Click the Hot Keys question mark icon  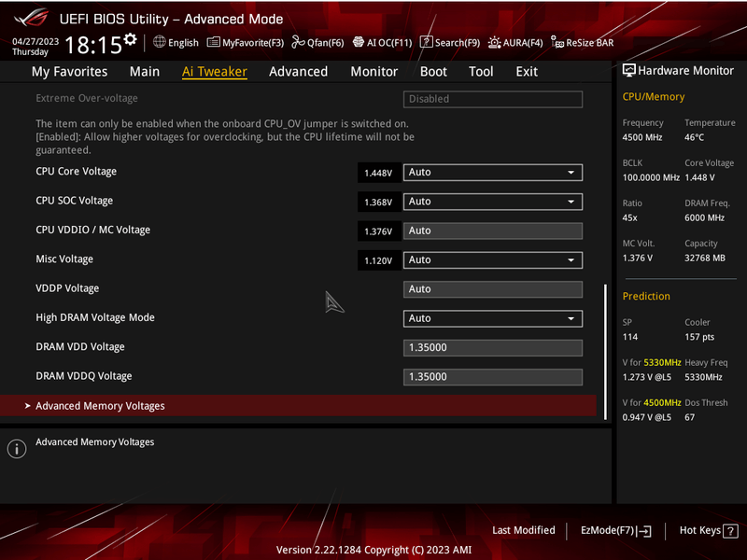[x=730, y=531]
